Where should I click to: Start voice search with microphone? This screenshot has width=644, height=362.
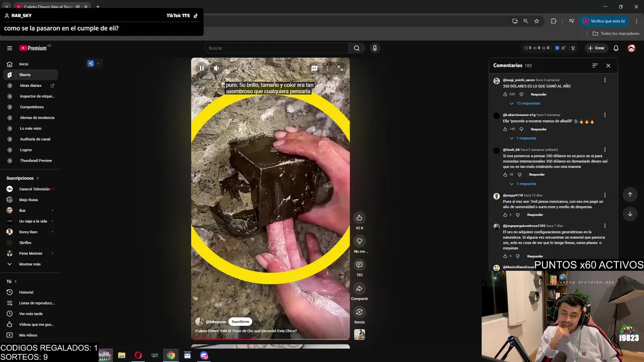point(374,48)
